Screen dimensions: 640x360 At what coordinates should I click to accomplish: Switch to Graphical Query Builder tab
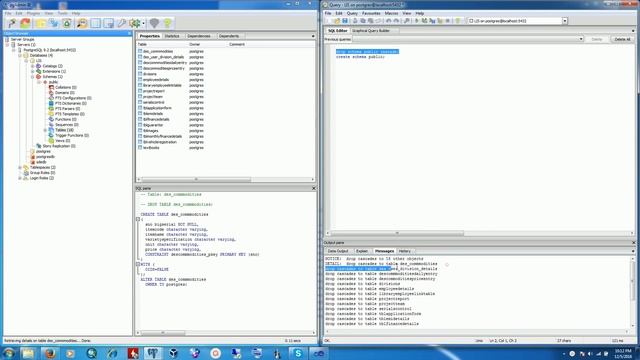tap(371, 31)
